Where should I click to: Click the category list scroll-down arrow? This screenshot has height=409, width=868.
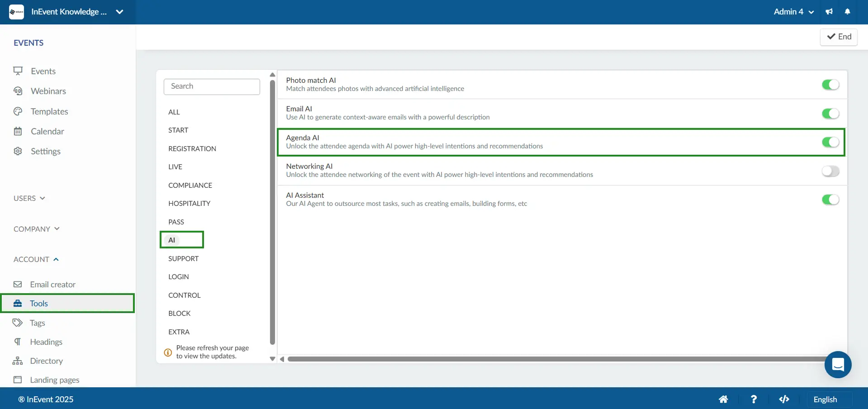click(272, 359)
